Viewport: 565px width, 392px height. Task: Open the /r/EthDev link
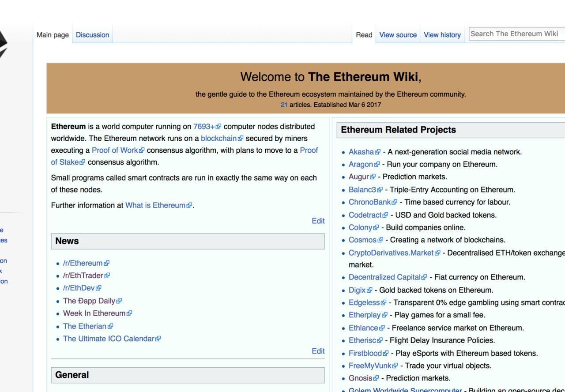[79, 288]
